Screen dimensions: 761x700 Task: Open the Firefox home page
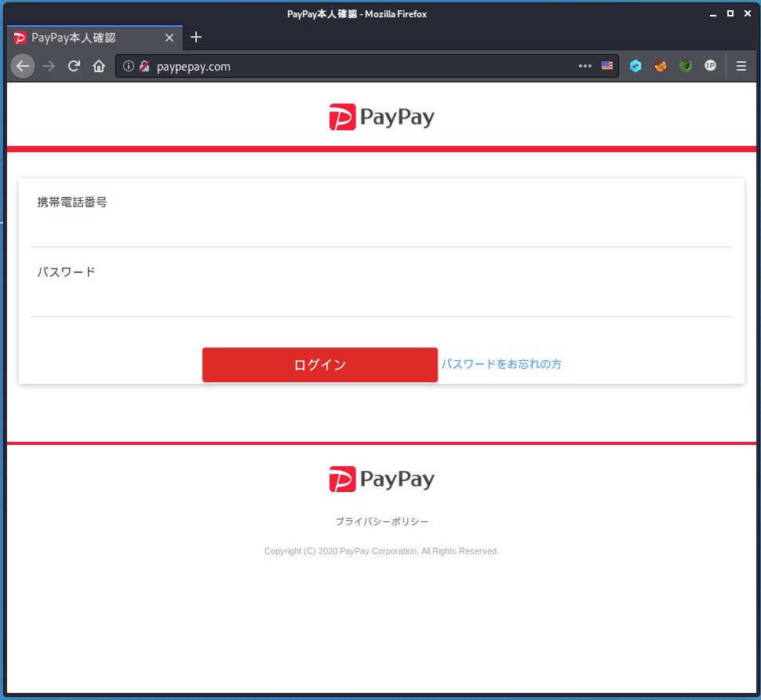point(99,66)
